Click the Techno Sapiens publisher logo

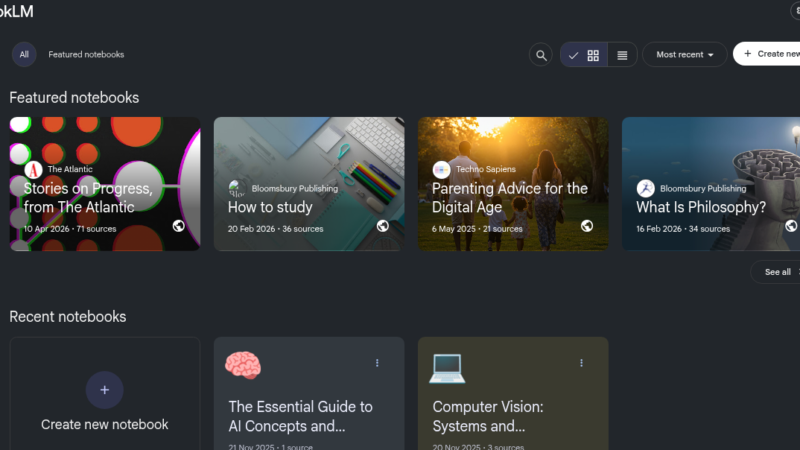[441, 169]
